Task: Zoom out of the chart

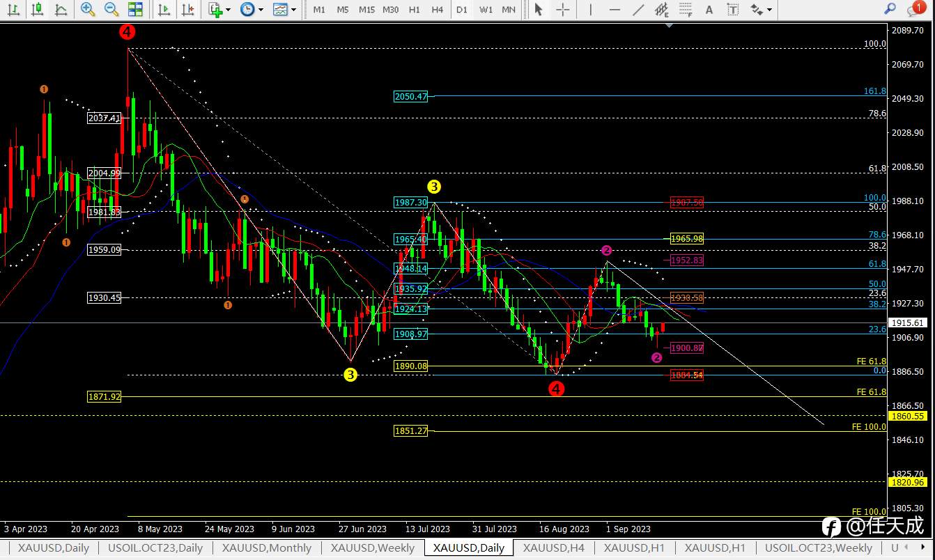Action: [x=111, y=10]
